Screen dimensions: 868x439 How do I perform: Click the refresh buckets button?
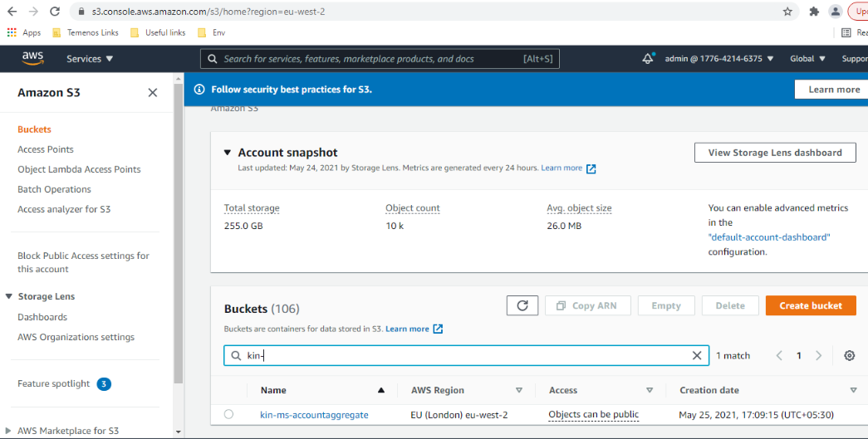522,305
